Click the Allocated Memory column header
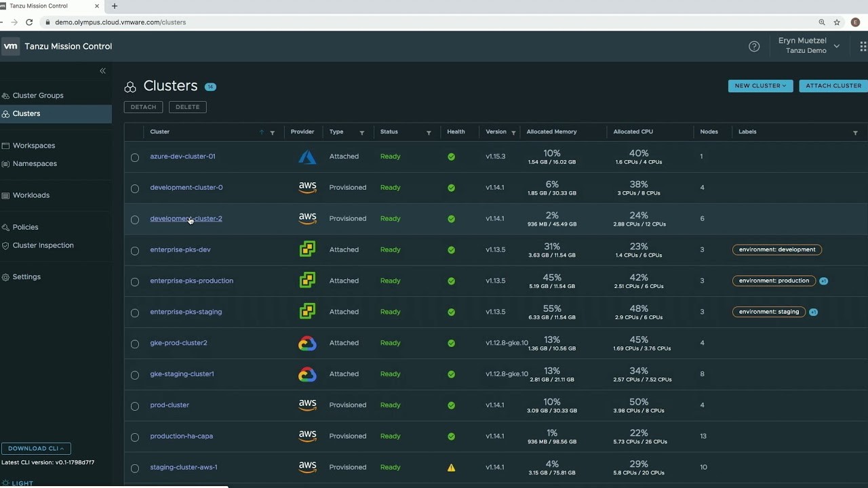868x488 pixels. click(551, 132)
